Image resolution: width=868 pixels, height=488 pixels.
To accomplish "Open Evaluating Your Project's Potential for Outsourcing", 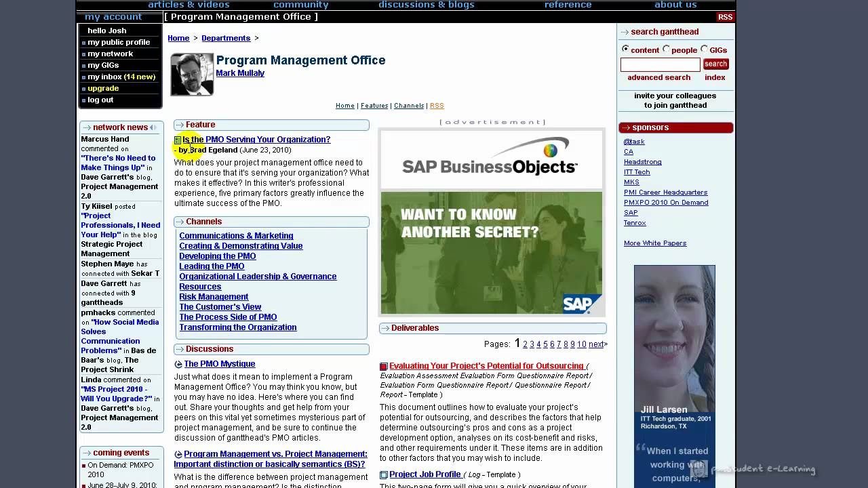I will 486,366.
